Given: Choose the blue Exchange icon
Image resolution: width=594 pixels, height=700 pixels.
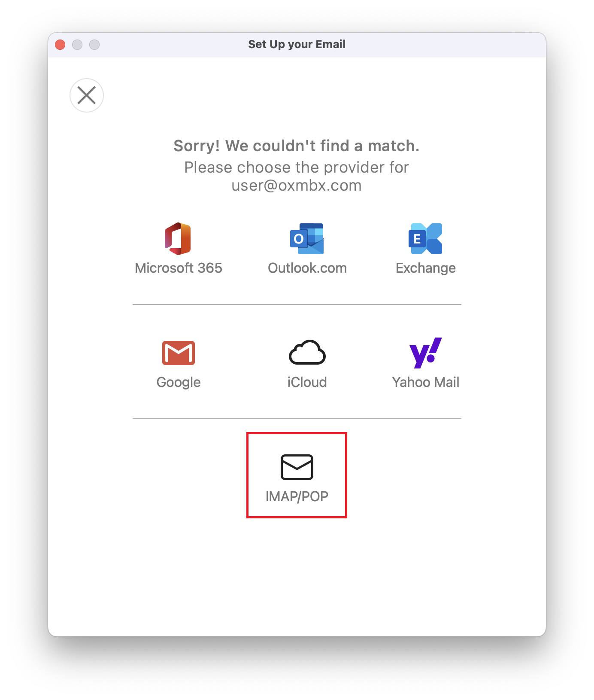Looking at the screenshot, I should tap(425, 239).
